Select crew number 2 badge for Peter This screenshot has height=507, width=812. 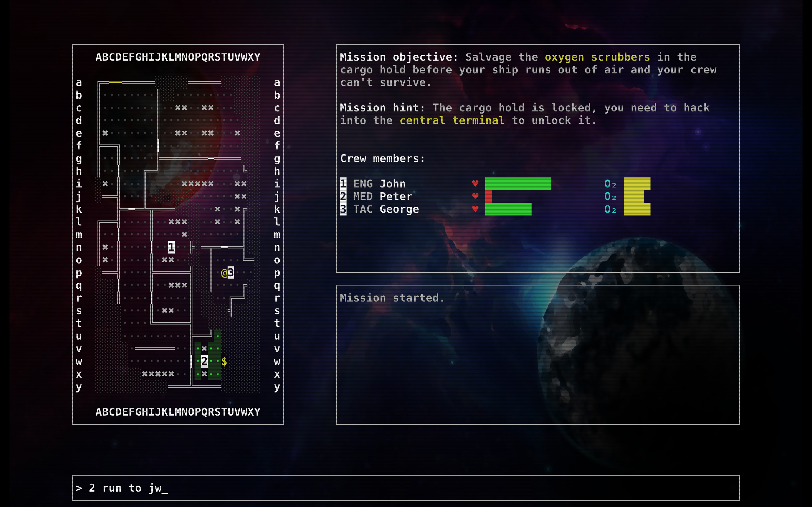pyautogui.click(x=343, y=196)
